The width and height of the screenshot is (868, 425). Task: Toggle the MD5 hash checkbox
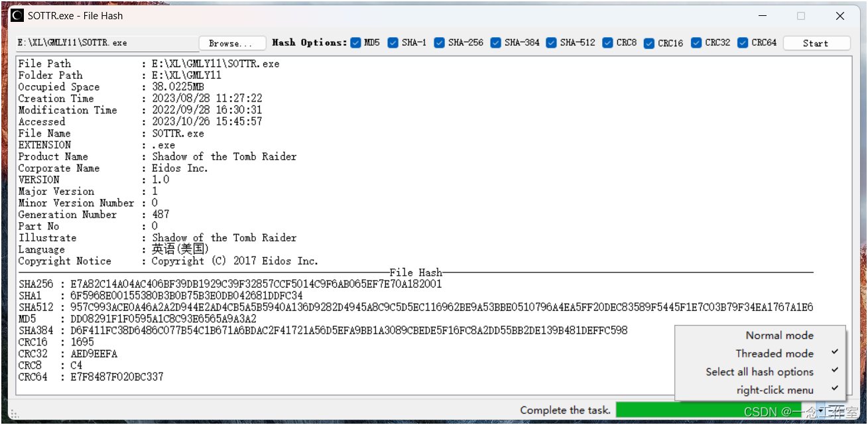coord(356,42)
